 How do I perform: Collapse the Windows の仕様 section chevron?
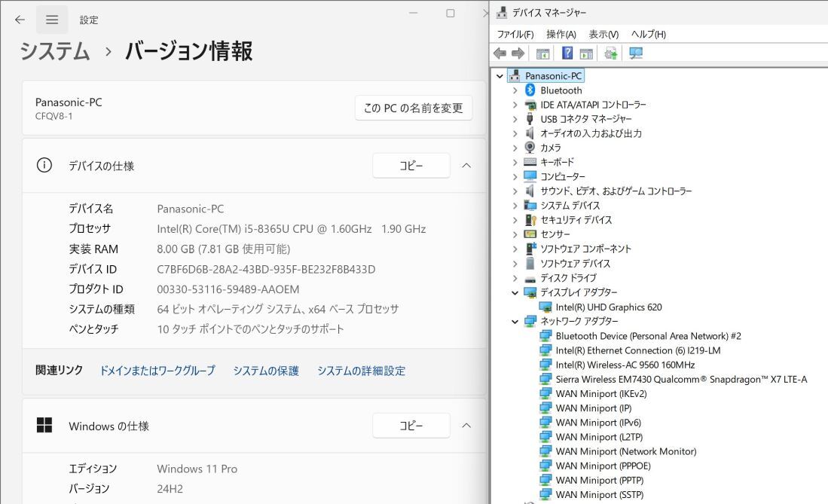(x=466, y=426)
